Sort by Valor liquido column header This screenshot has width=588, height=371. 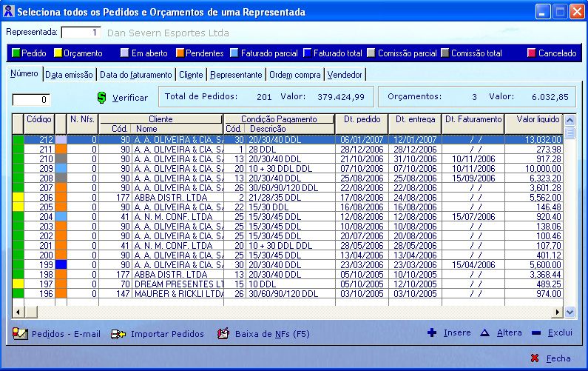point(533,119)
